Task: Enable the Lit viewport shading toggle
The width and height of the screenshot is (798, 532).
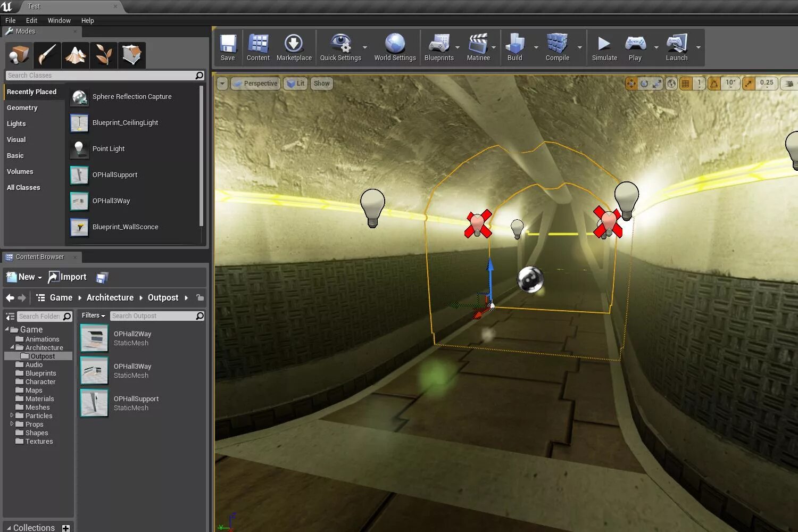Action: click(296, 83)
